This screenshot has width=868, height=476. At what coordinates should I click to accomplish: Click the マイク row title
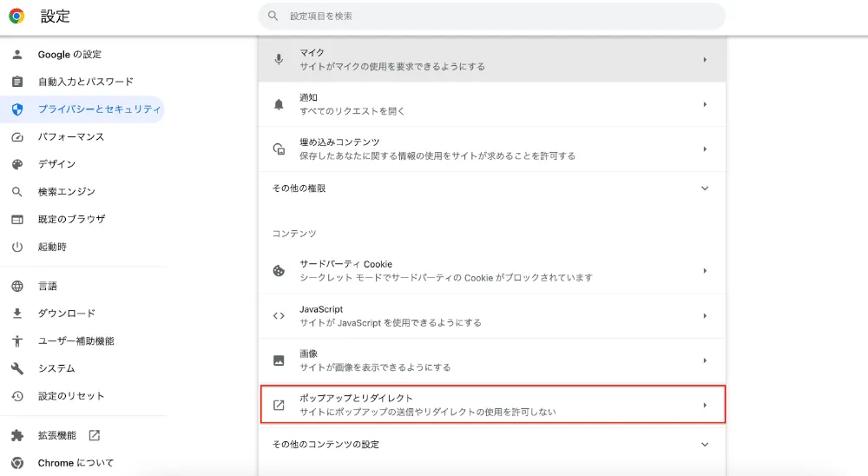click(x=312, y=53)
